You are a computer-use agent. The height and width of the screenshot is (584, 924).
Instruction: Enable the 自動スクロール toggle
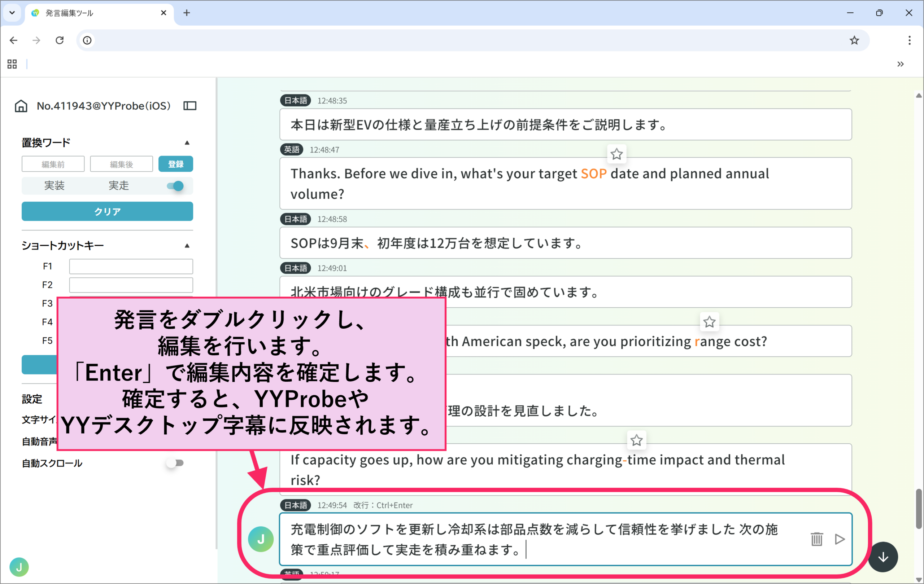tap(175, 463)
